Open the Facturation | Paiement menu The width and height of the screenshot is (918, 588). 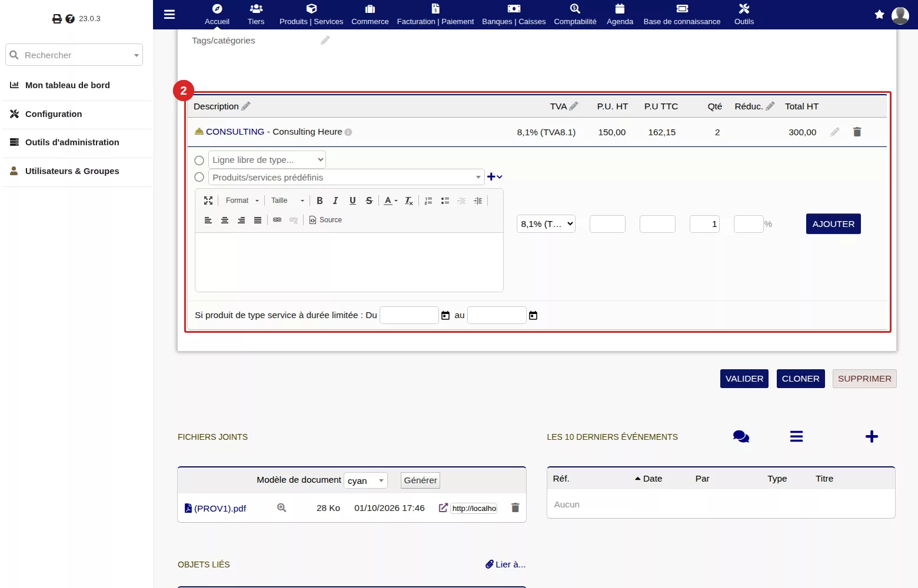click(x=435, y=15)
